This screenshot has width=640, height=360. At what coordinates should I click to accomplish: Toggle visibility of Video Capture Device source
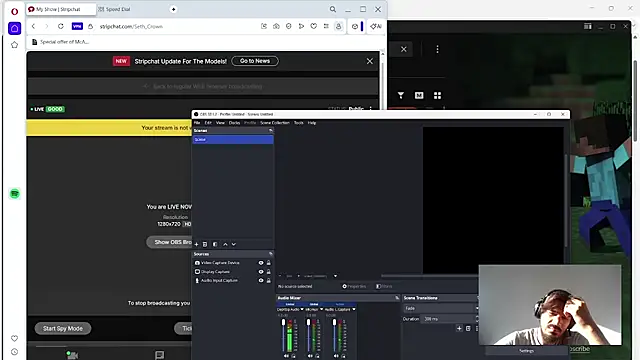pyautogui.click(x=261, y=263)
